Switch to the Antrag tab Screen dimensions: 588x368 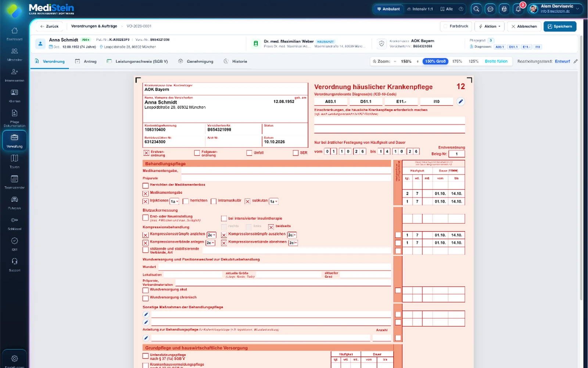point(86,61)
